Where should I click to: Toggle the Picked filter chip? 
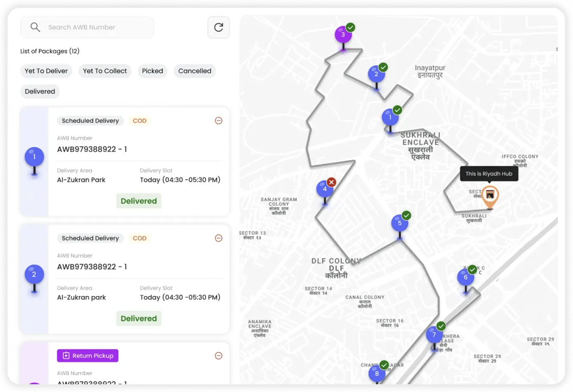click(153, 71)
